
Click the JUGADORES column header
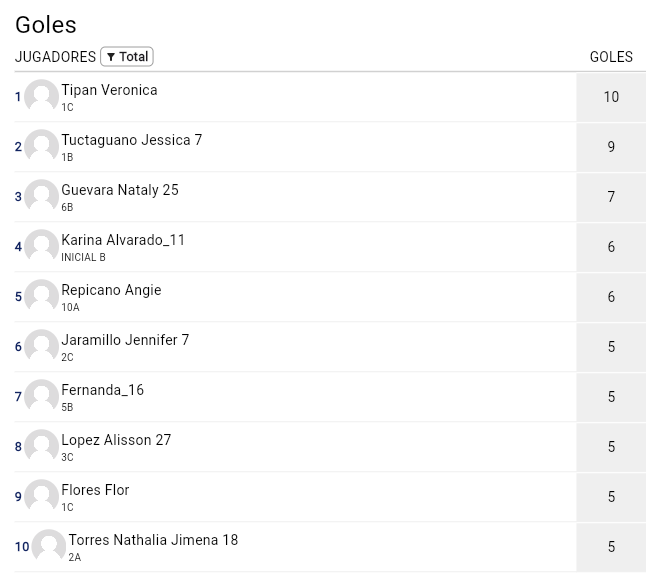(x=55, y=57)
